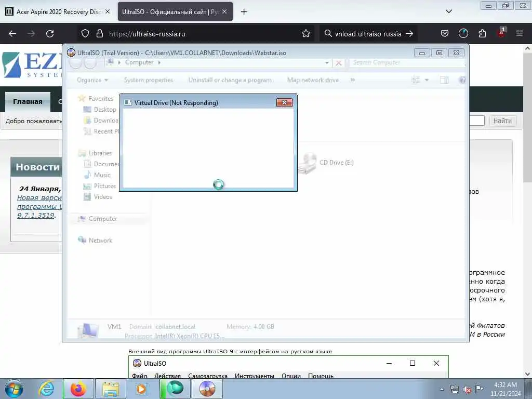532x399 pixels.
Task: Expand the toolbar overflow chevrons
Action: tap(353, 80)
